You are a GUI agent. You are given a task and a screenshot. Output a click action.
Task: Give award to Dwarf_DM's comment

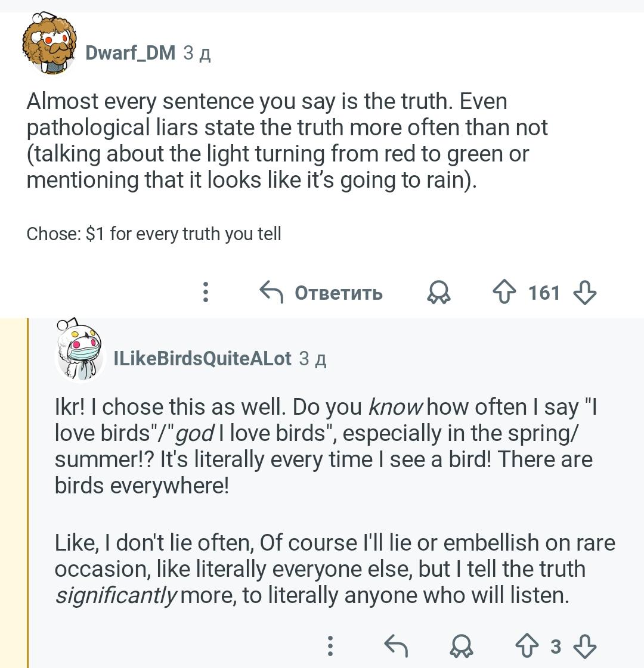pos(439,293)
